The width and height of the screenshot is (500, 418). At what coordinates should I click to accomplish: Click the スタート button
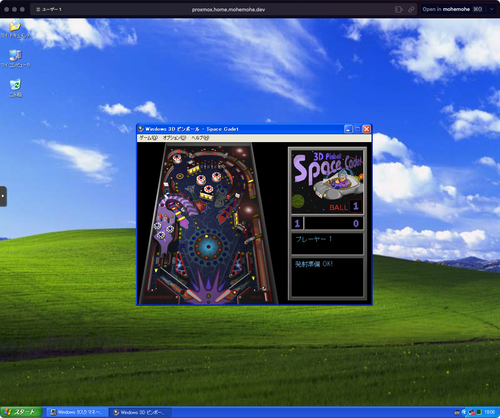click(21, 412)
